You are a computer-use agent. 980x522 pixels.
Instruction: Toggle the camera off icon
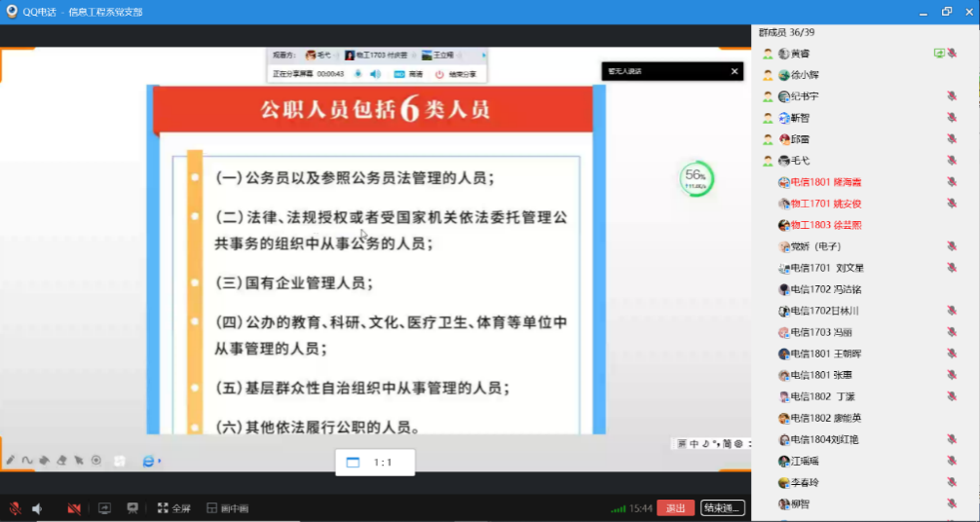[74, 508]
